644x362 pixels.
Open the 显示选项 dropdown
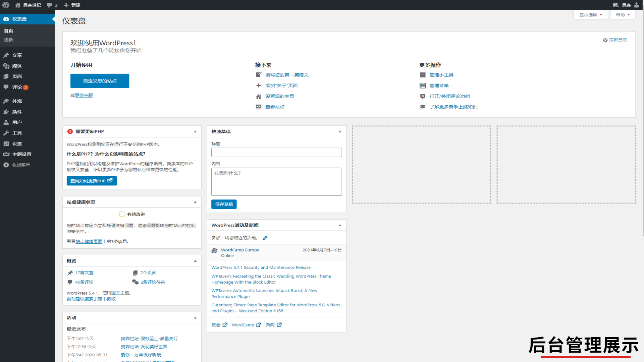[x=591, y=15]
